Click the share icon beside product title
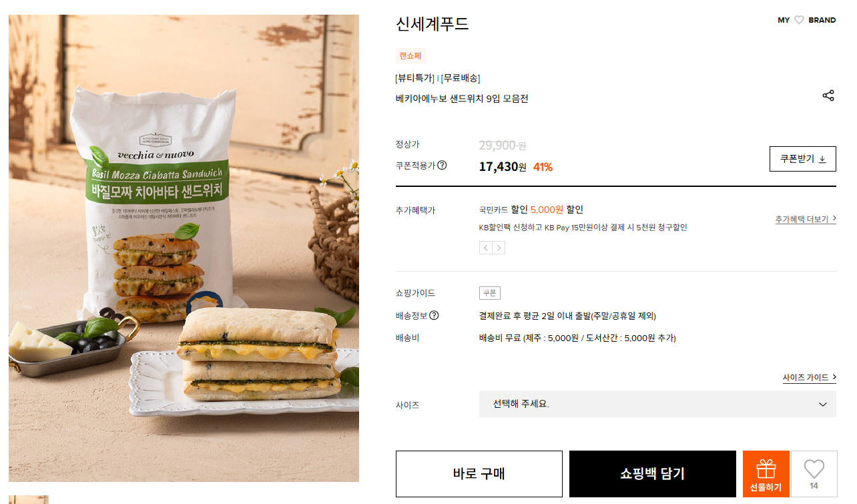 click(x=828, y=95)
